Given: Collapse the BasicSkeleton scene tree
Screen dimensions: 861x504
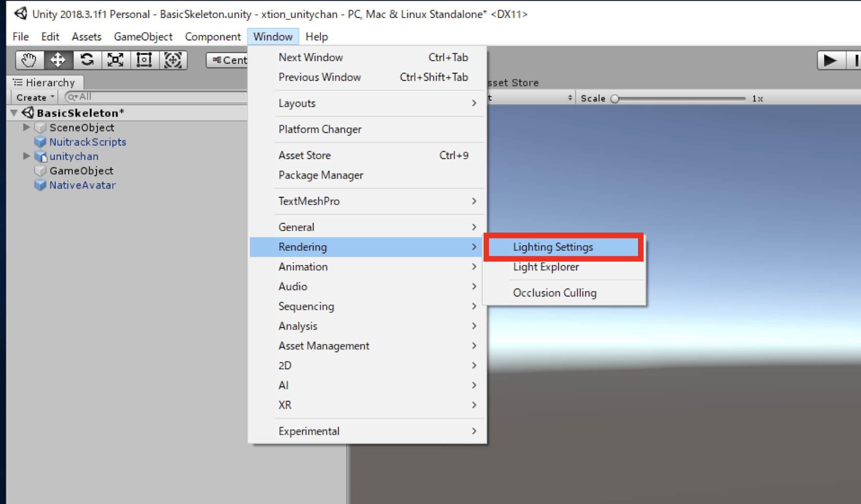Looking at the screenshot, I should tap(14, 113).
